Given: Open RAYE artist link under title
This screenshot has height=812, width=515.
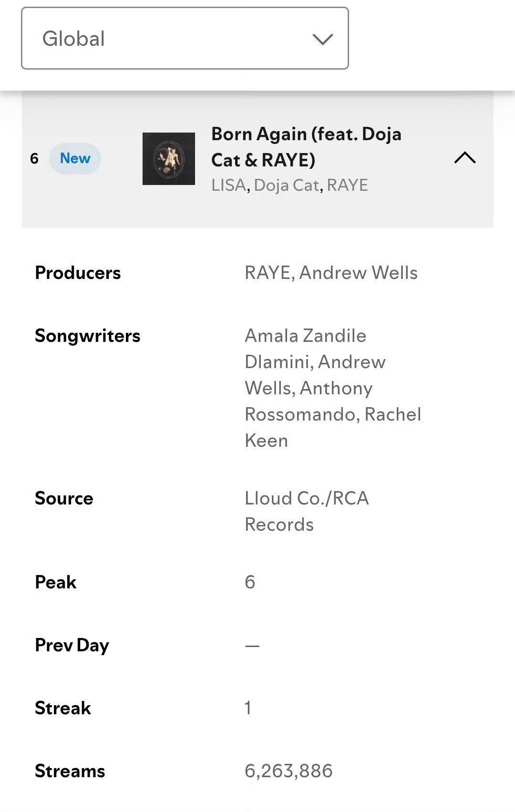Looking at the screenshot, I should coord(348,185).
